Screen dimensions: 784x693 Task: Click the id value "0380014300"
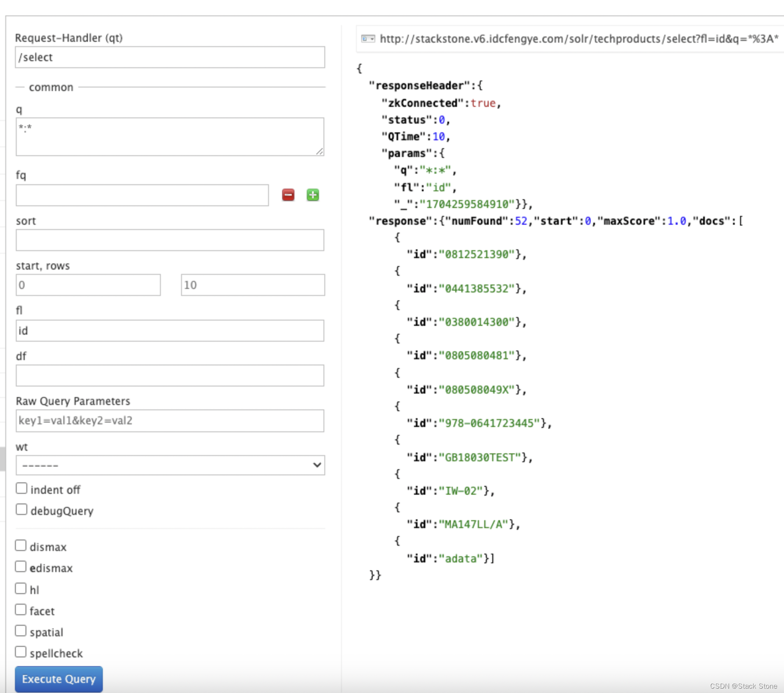477,322
